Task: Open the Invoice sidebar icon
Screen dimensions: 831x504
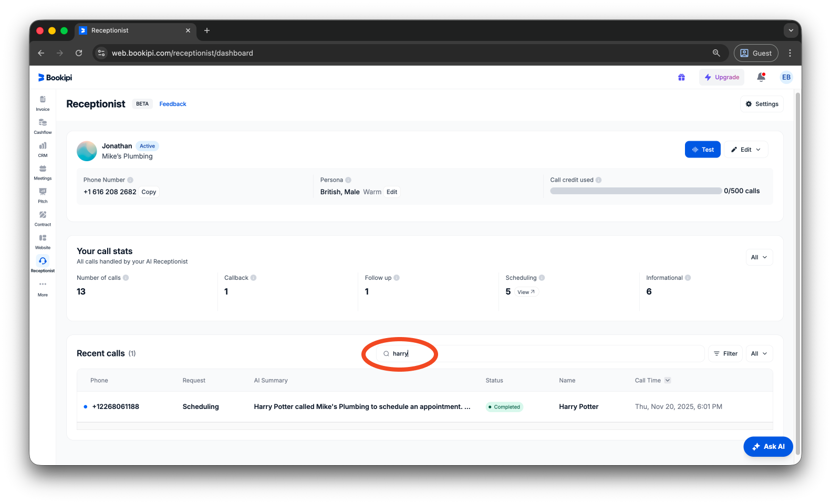Action: pyautogui.click(x=43, y=103)
